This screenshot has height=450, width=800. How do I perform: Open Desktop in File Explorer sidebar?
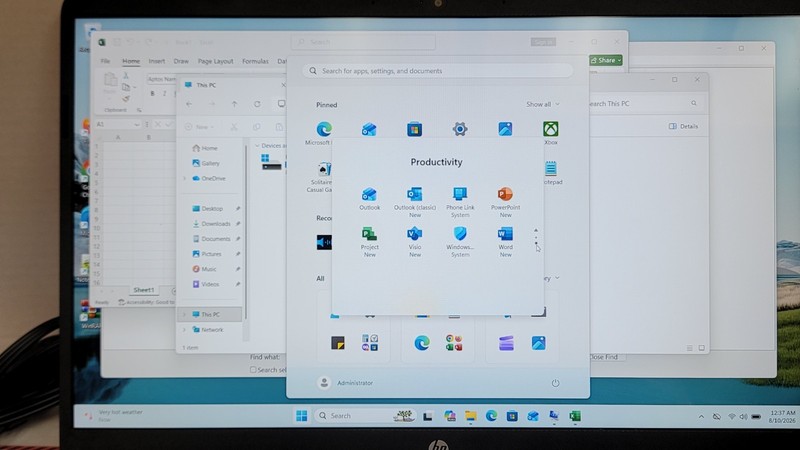(x=208, y=209)
